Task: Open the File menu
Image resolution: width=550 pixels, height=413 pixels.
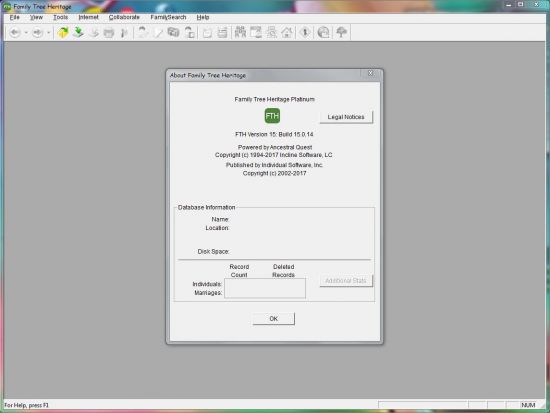Action: (14, 17)
